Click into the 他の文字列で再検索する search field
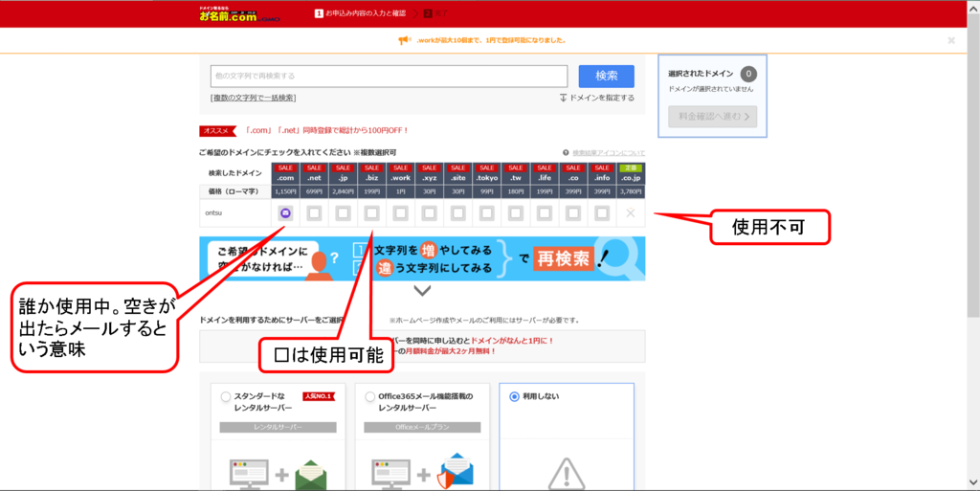This screenshot has width=980, height=491. [x=389, y=77]
